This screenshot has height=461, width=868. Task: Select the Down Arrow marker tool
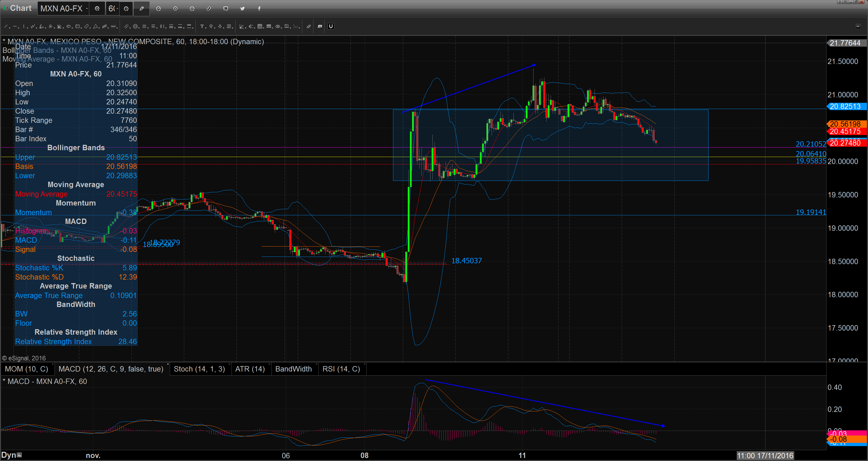pyautogui.click(x=220, y=26)
